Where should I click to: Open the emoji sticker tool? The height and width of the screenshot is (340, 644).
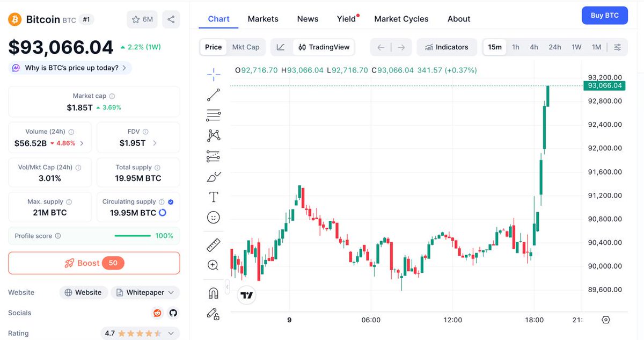(x=214, y=218)
